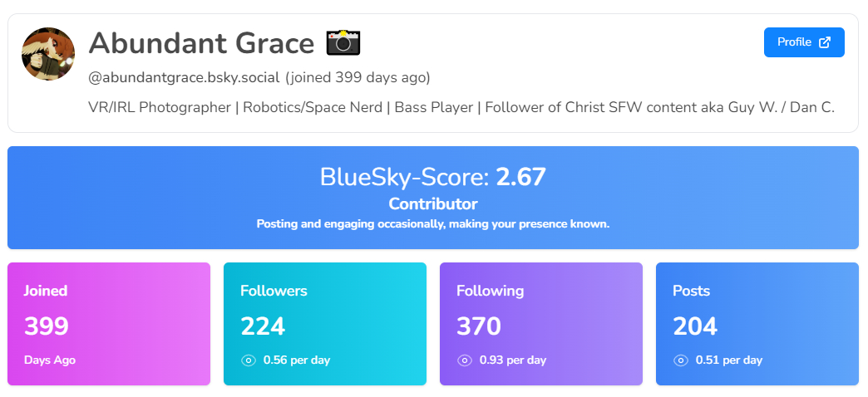Image resolution: width=868 pixels, height=397 pixels.
Task: Open the Profile button label
Action: click(x=794, y=42)
